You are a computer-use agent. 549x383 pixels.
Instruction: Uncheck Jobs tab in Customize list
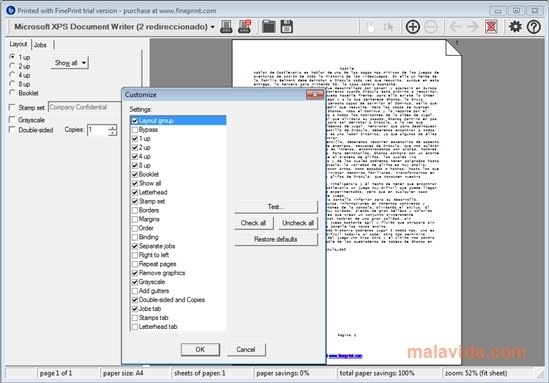[135, 309]
